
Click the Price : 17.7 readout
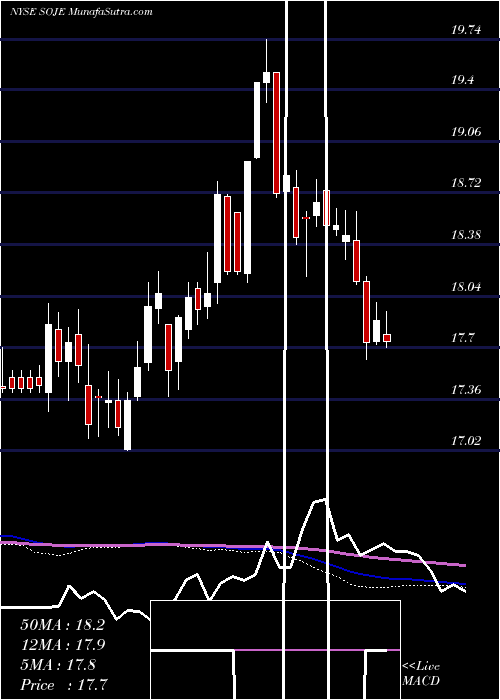point(63,685)
